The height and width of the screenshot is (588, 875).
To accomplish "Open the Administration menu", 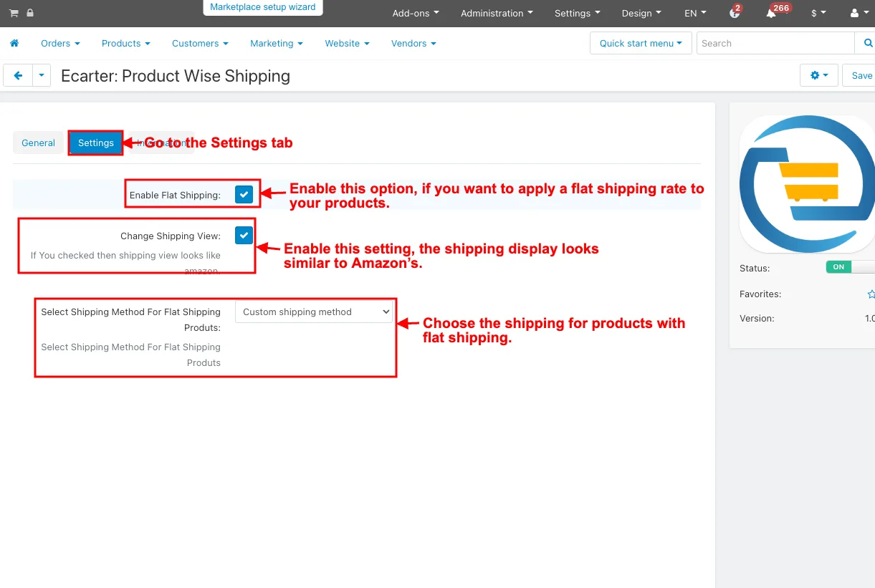I will pos(497,13).
